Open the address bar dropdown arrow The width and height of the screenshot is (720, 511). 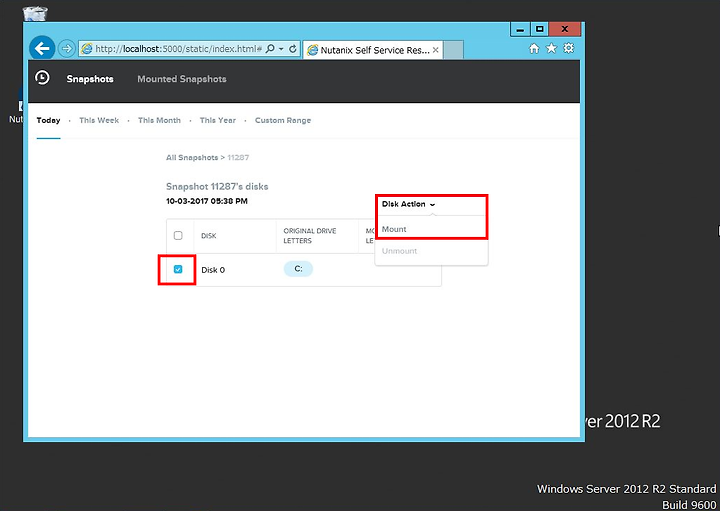(x=281, y=49)
